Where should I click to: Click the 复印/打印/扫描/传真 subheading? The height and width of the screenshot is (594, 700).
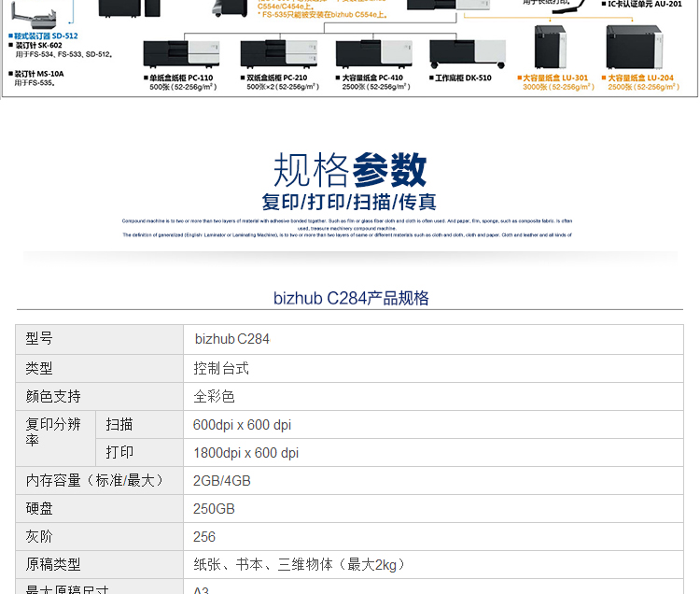[349, 202]
